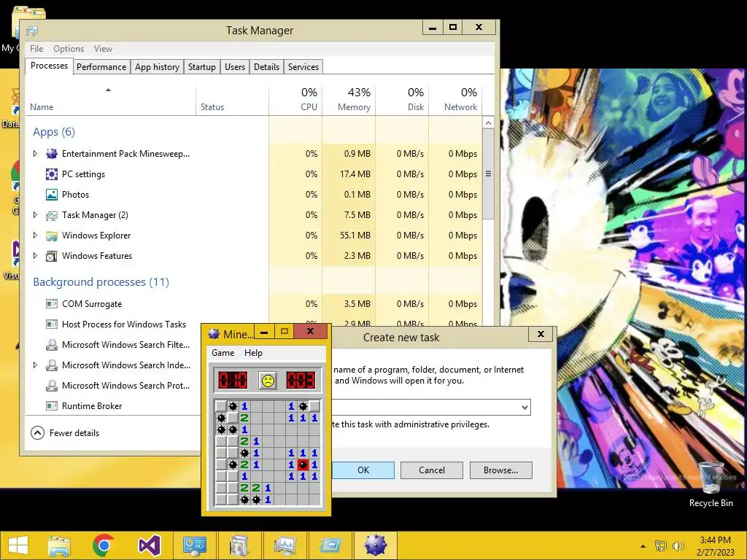Sort processes by the Name column header
This screenshot has width=747, height=560.
[111, 101]
